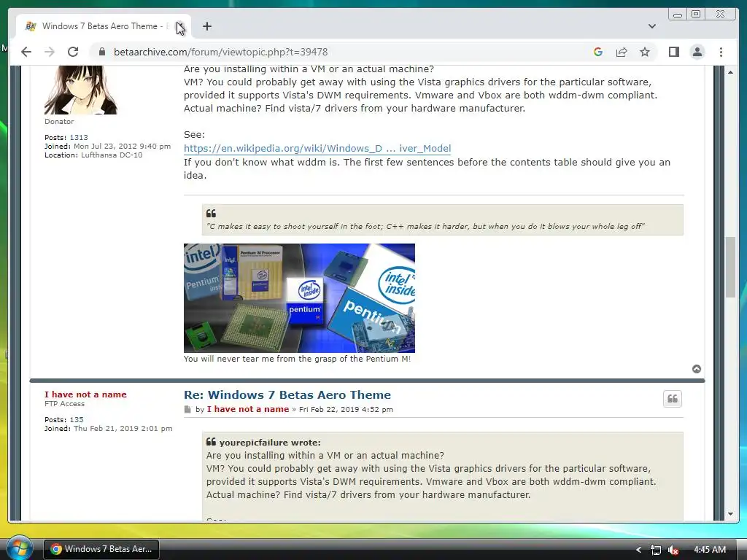This screenshot has width=747, height=560.
Task: Jump to top using the up-arrow icon
Action: (x=697, y=369)
